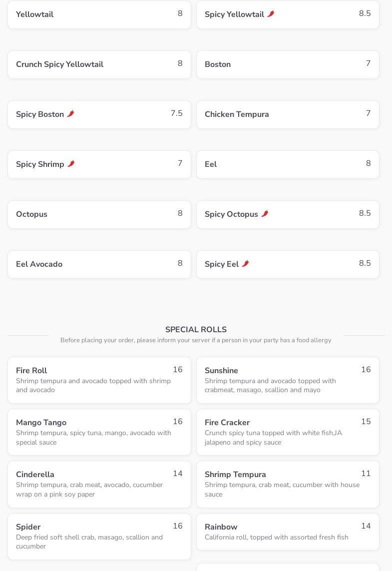Choose the Crunch Spicy Yellowtail roll

(99, 64)
